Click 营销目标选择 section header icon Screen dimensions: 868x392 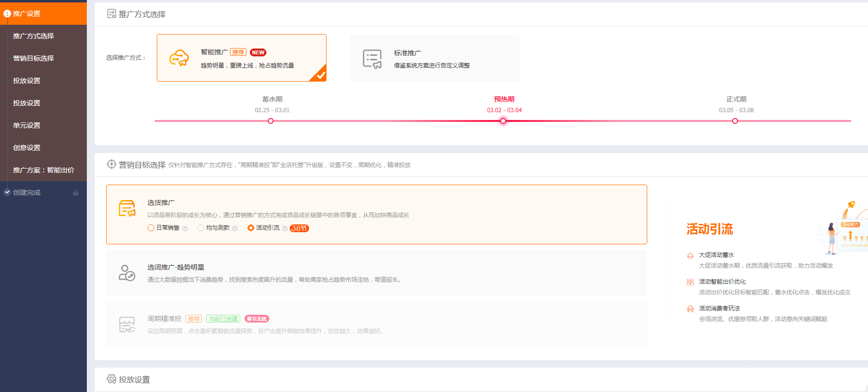tap(112, 165)
